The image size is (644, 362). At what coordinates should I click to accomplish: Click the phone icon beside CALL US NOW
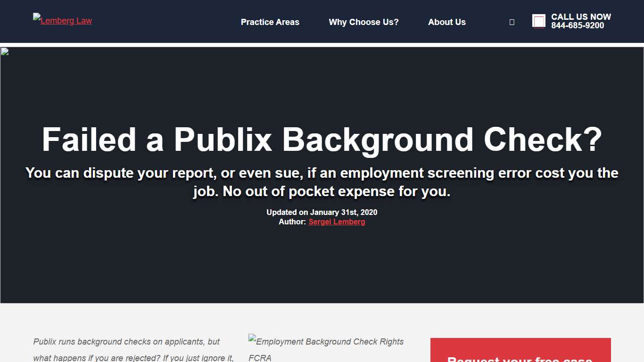coord(538,21)
